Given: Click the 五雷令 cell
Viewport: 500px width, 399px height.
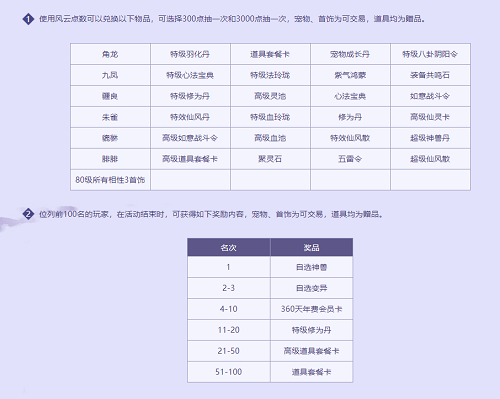Looking at the screenshot, I should 350,159.
